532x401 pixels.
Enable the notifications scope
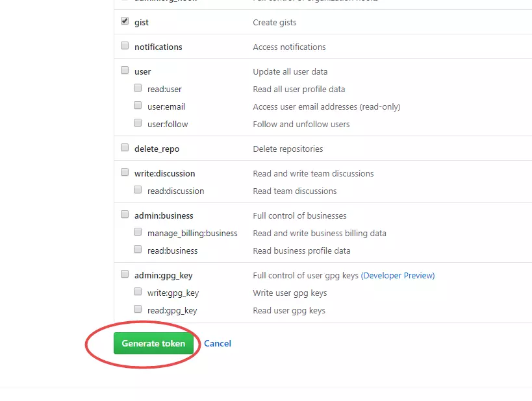coord(124,45)
